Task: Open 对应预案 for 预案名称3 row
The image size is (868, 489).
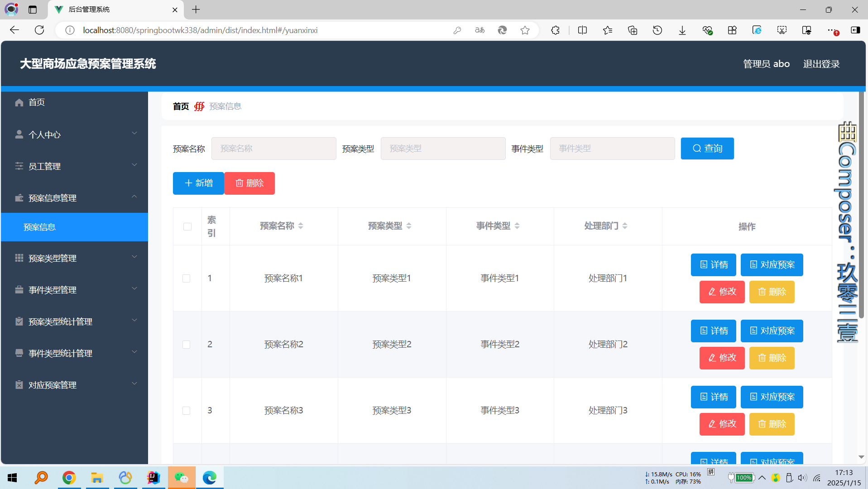Action: tap(772, 397)
